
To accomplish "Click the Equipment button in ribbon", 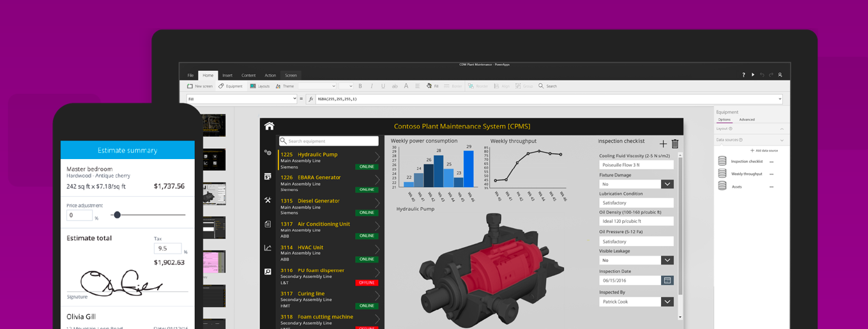I will (231, 86).
